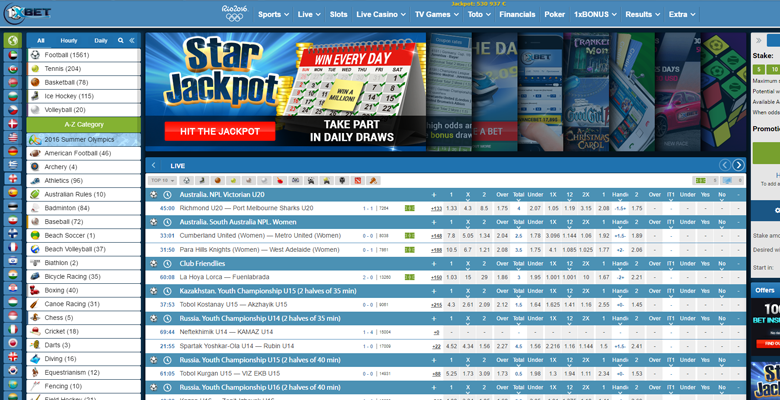Click Jackpot amount at page top
The image size is (780, 400).
pyautogui.click(x=479, y=3)
